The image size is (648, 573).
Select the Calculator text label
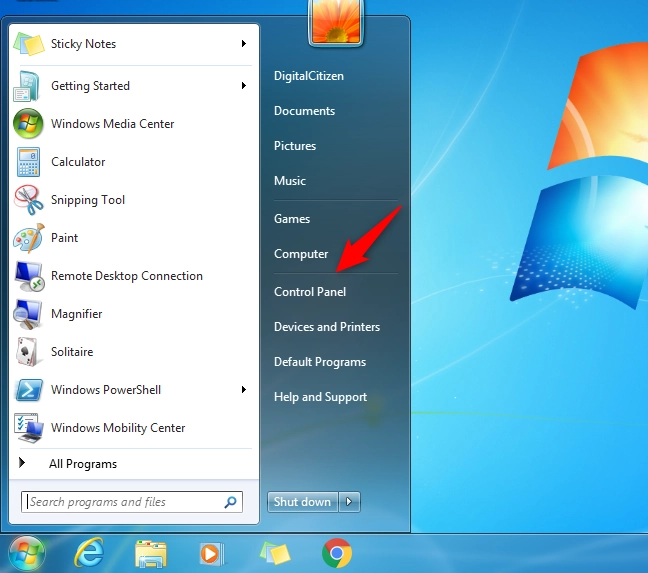point(78,162)
